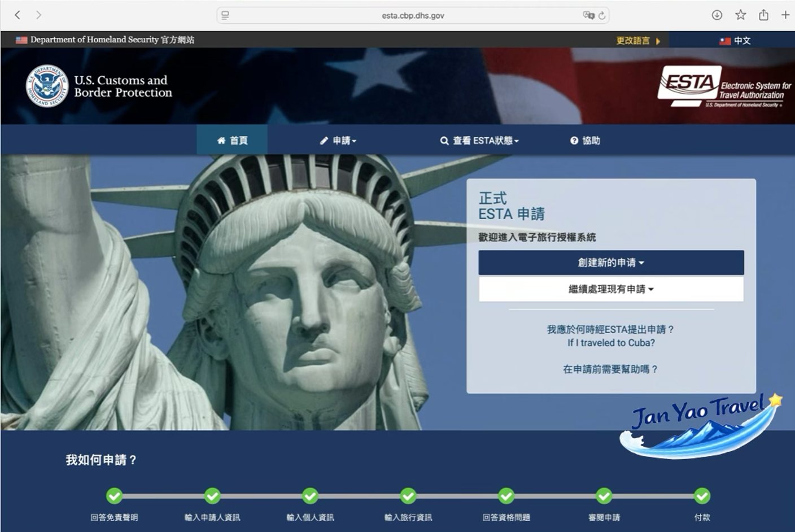The image size is (795, 532).
Task: Click the first step checkmark 回答免責聲明
Action: coord(114,496)
